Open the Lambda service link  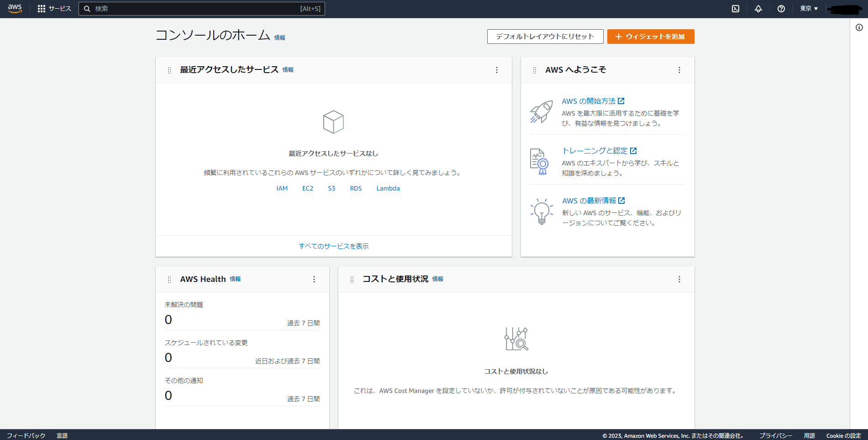(x=388, y=188)
